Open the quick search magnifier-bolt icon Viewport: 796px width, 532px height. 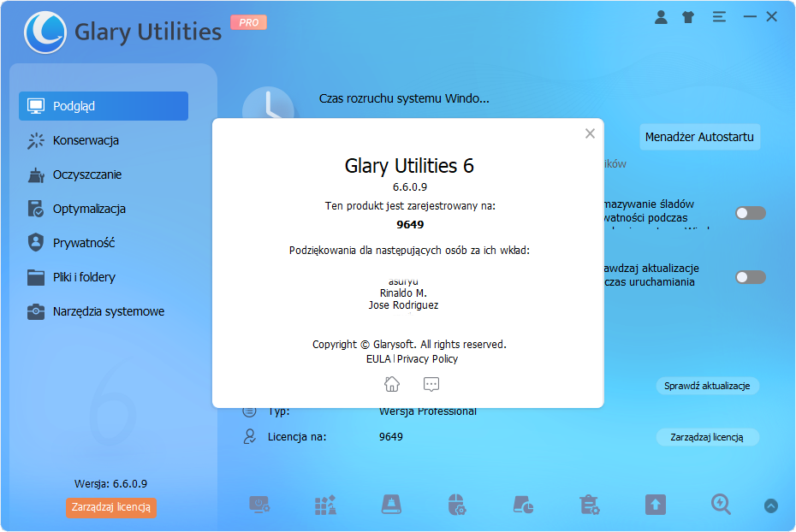(x=721, y=505)
